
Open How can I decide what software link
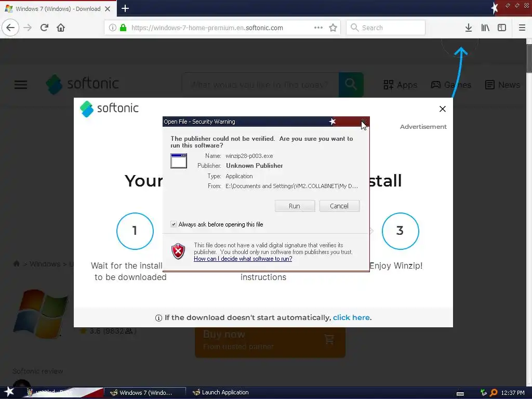click(x=243, y=259)
